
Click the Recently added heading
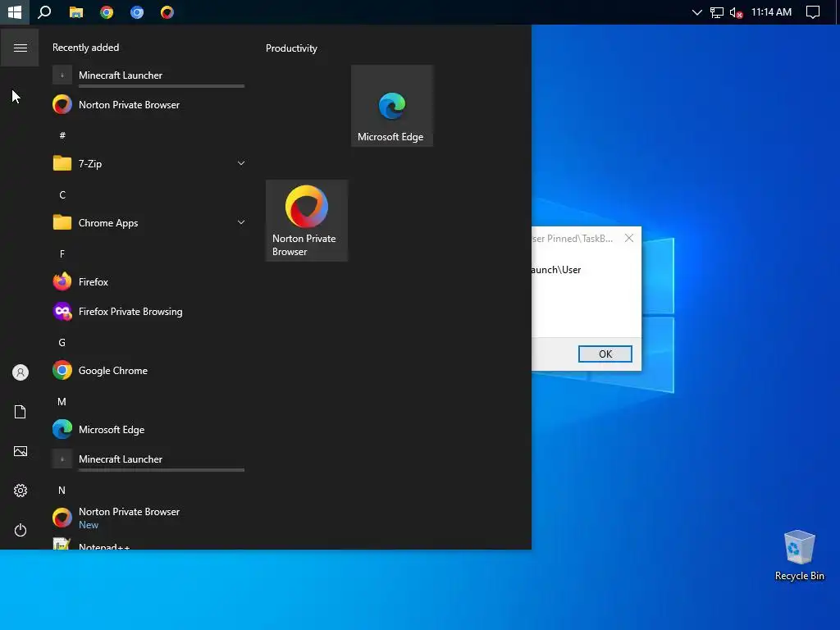coord(85,47)
